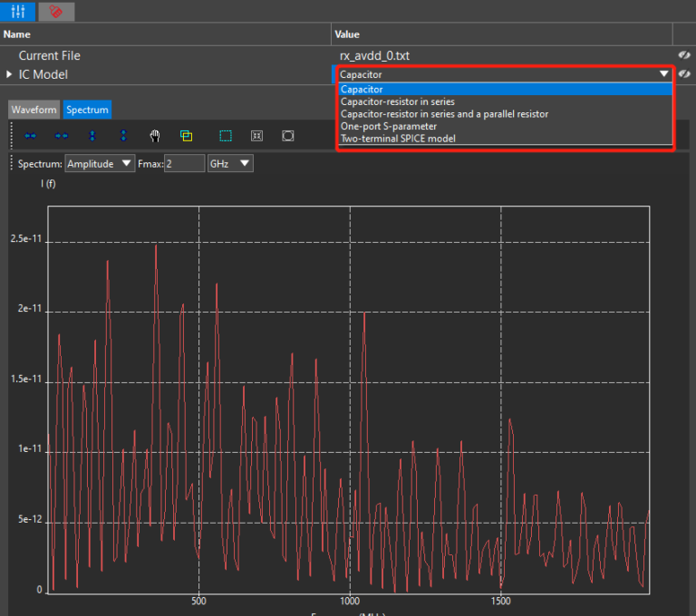Open the GHz frequency unit dropdown

click(229, 164)
